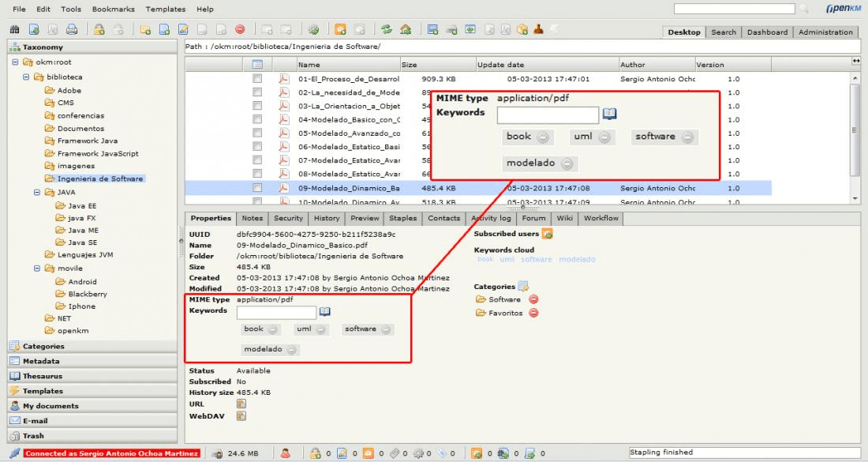Click the home house toolbar icon
This screenshot has height=462, width=868.
pos(406,29)
